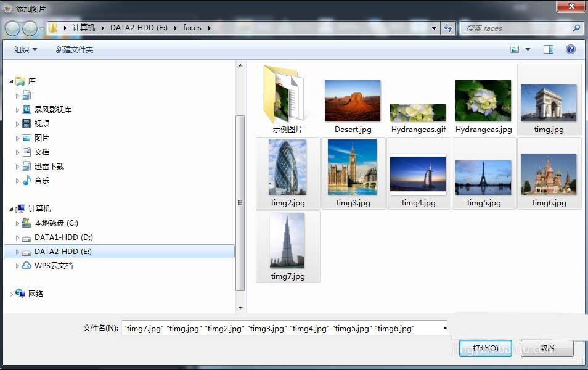Open the 文件名 filename dropdown arrow
The height and width of the screenshot is (370, 588).
(x=446, y=329)
